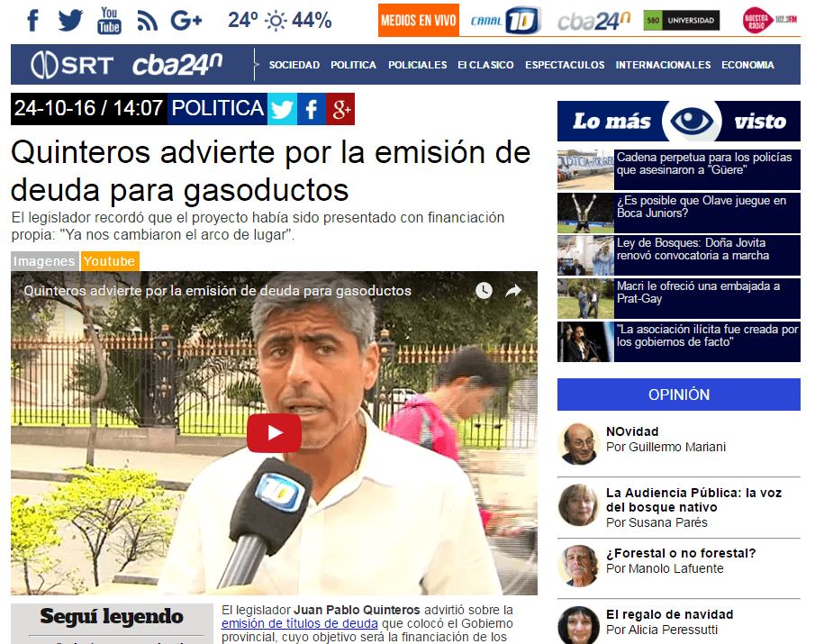Open the cba24n logo homepage link
This screenshot has height=644, width=815.
pos(177,65)
